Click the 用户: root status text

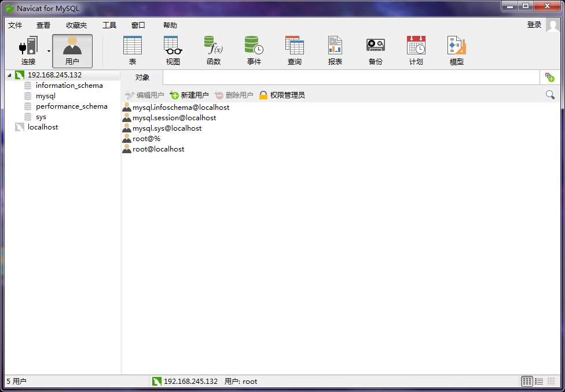tap(241, 381)
